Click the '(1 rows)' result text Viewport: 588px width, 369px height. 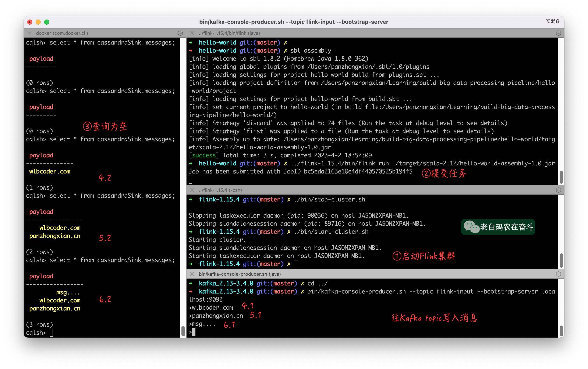pos(39,187)
